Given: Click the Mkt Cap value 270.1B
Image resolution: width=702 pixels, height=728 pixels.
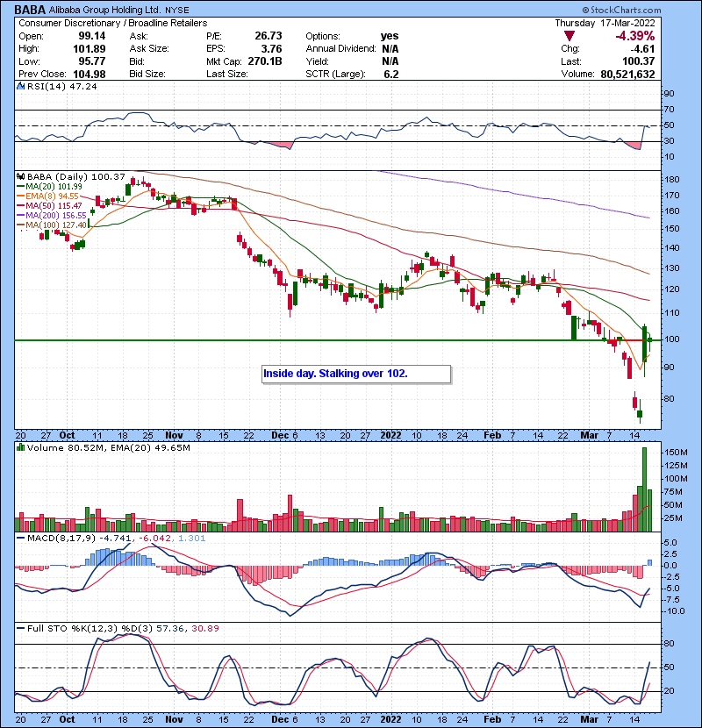Looking at the screenshot, I should [x=265, y=61].
